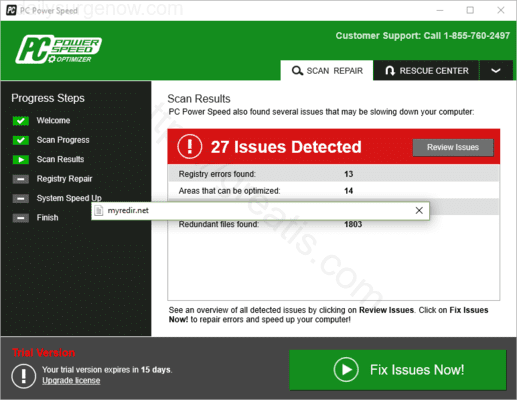Dismiss the myredir.net popup with X

click(x=419, y=210)
